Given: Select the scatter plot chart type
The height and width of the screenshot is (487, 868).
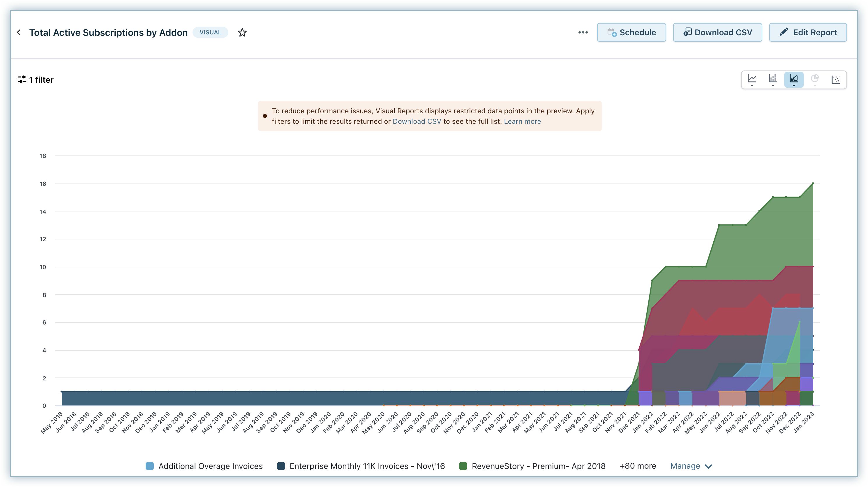Looking at the screenshot, I should [835, 80].
